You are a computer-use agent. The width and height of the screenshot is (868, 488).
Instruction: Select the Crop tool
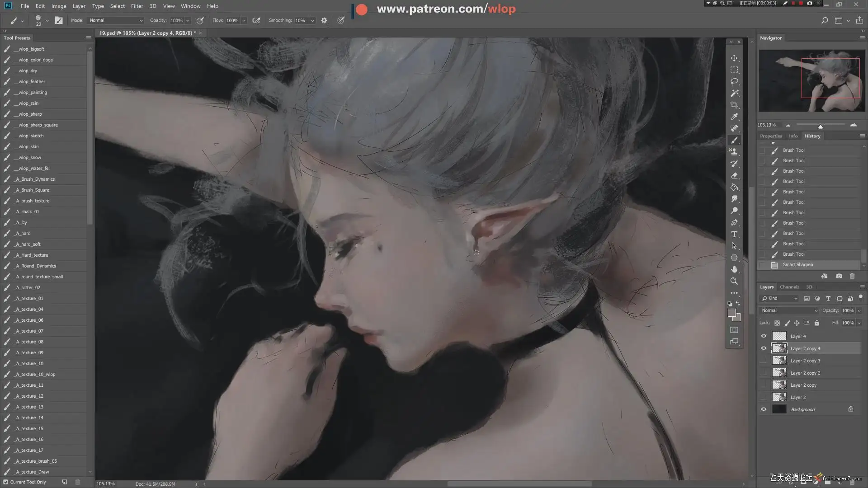[734, 105]
